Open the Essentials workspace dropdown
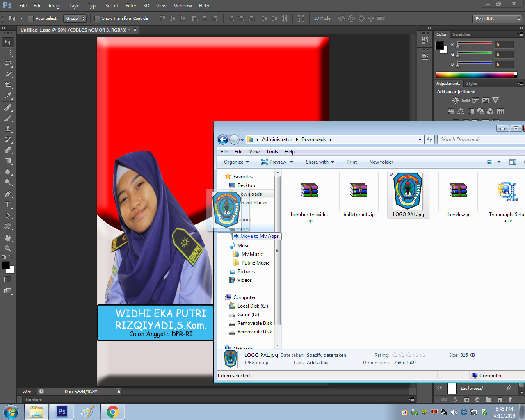This screenshot has width=525, height=420. (497, 19)
